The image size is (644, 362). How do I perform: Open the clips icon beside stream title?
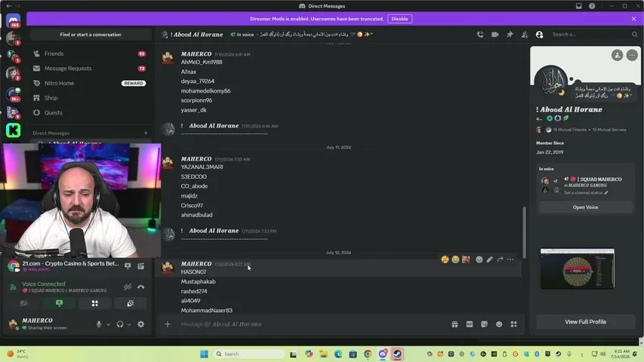point(141,266)
